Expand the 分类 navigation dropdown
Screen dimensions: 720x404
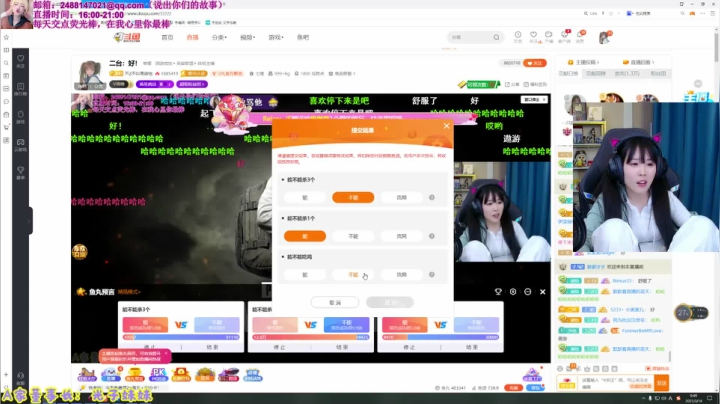219,37
